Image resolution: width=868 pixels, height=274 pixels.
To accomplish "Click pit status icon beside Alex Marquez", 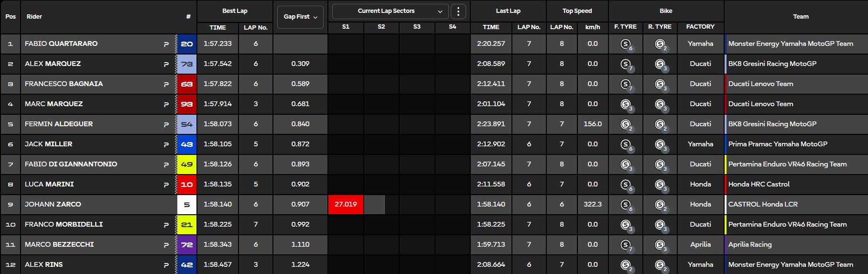I will (x=166, y=64).
